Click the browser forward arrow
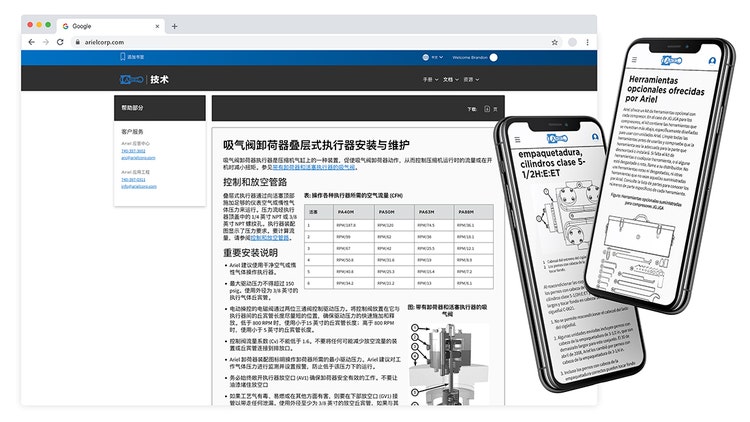The height and width of the screenshot is (422, 750). tap(46, 42)
